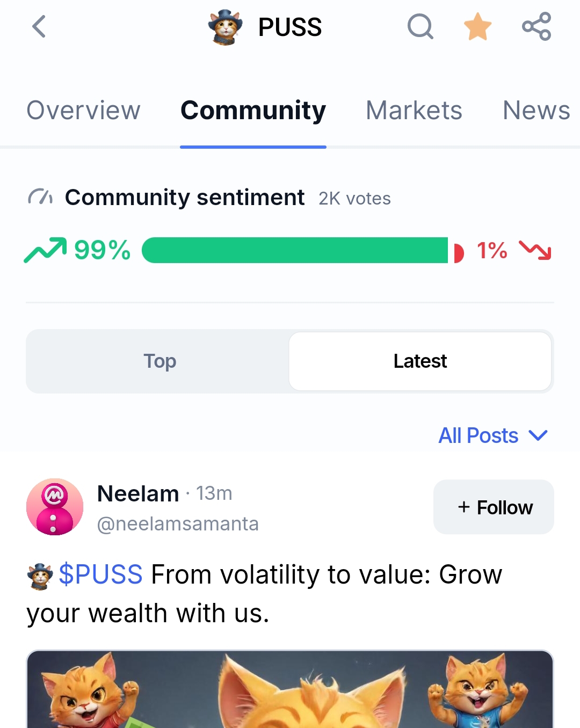Viewport: 580px width, 728px height.
Task: Open the News tab
Action: (536, 111)
